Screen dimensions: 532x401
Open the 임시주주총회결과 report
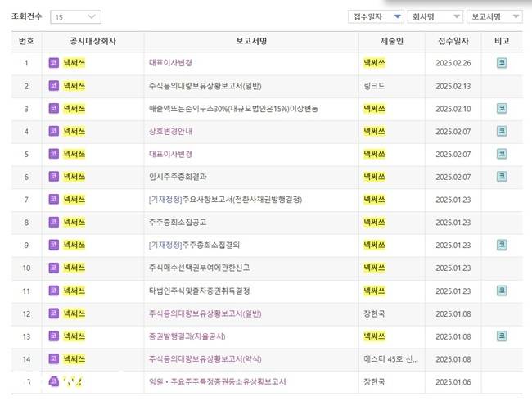(x=178, y=177)
